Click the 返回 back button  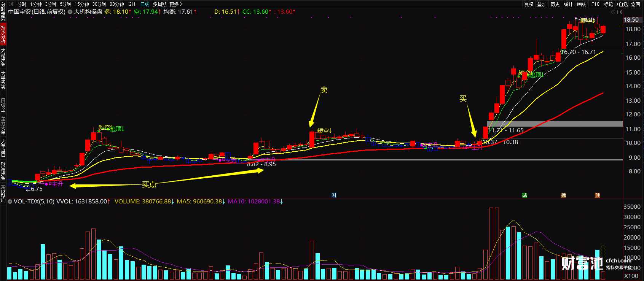pos(636,4)
